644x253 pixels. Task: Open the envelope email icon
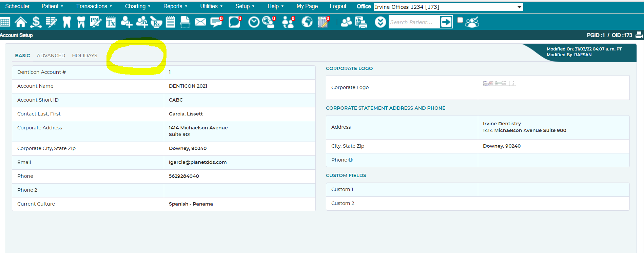click(x=200, y=22)
